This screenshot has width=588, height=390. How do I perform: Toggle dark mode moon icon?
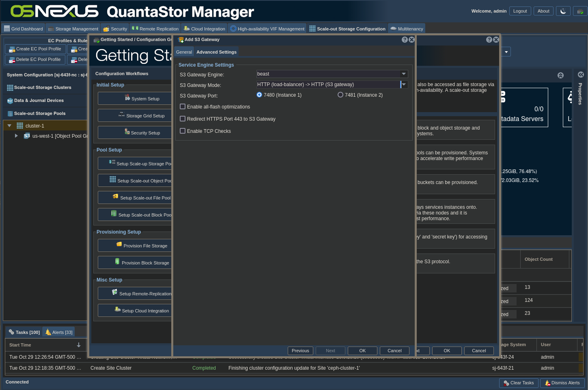[x=563, y=11]
